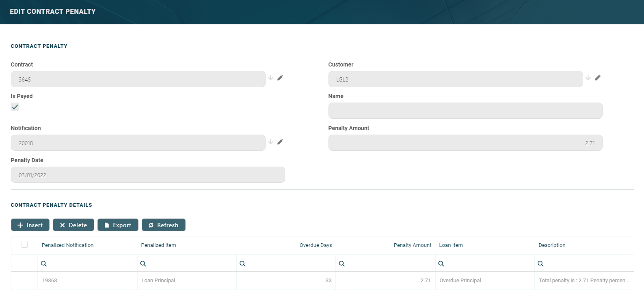This screenshot has width=644, height=298.
Task: Click the Penalty Date input field
Action: tap(148, 175)
